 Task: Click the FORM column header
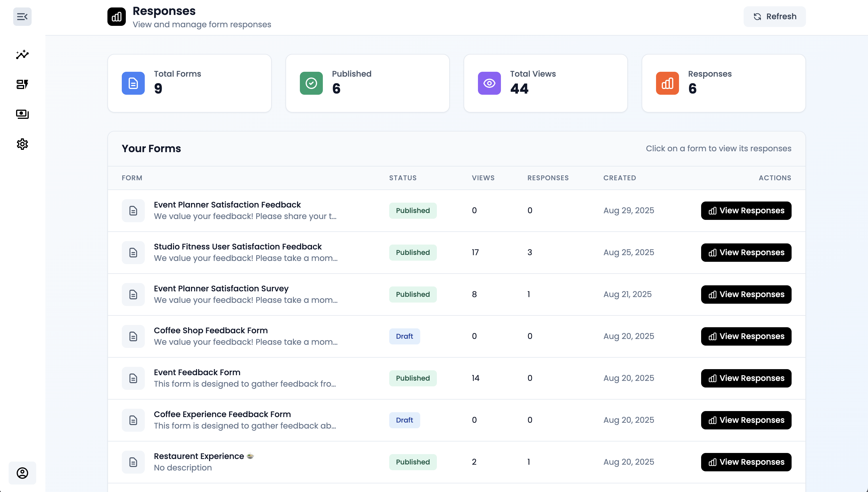click(x=132, y=178)
